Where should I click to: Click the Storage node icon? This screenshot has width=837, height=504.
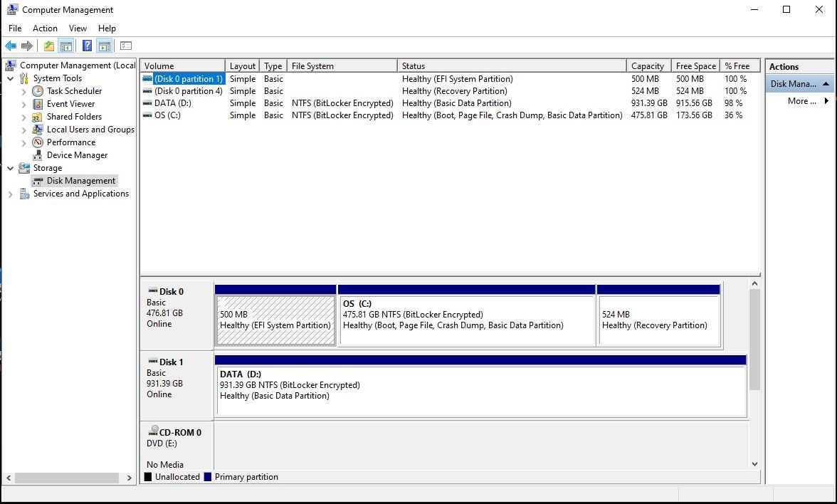pyautogui.click(x=24, y=168)
